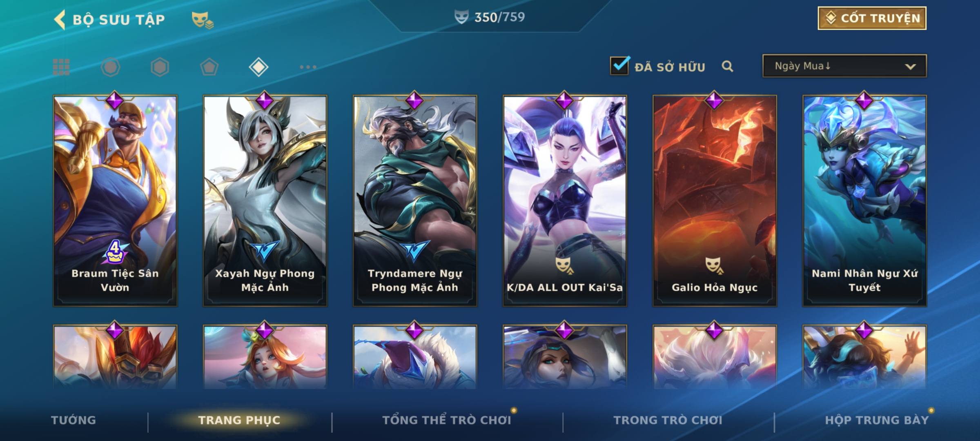Open the skin mask coins icon
The height and width of the screenshot is (441, 980).
[x=203, y=20]
